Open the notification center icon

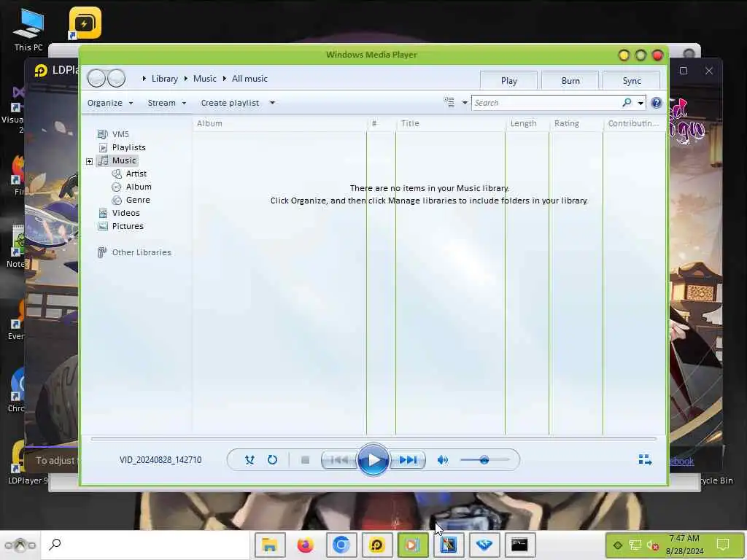(723, 544)
